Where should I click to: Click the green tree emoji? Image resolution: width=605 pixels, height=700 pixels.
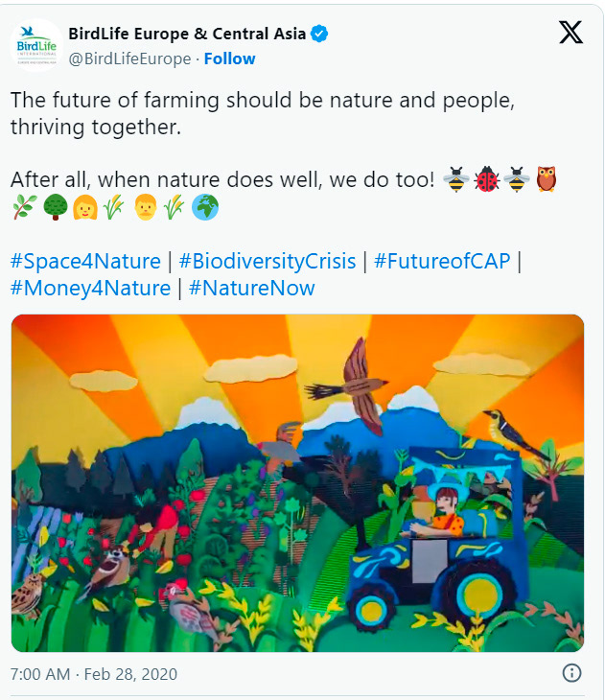coord(56,207)
